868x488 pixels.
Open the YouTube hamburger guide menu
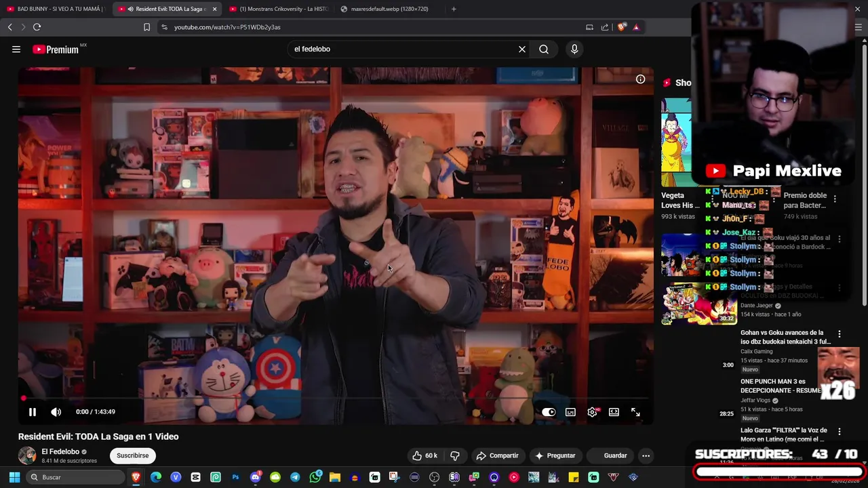click(x=16, y=49)
